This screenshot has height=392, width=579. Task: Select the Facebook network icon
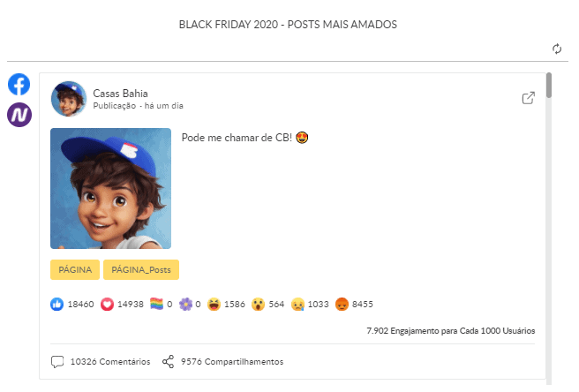(x=19, y=85)
